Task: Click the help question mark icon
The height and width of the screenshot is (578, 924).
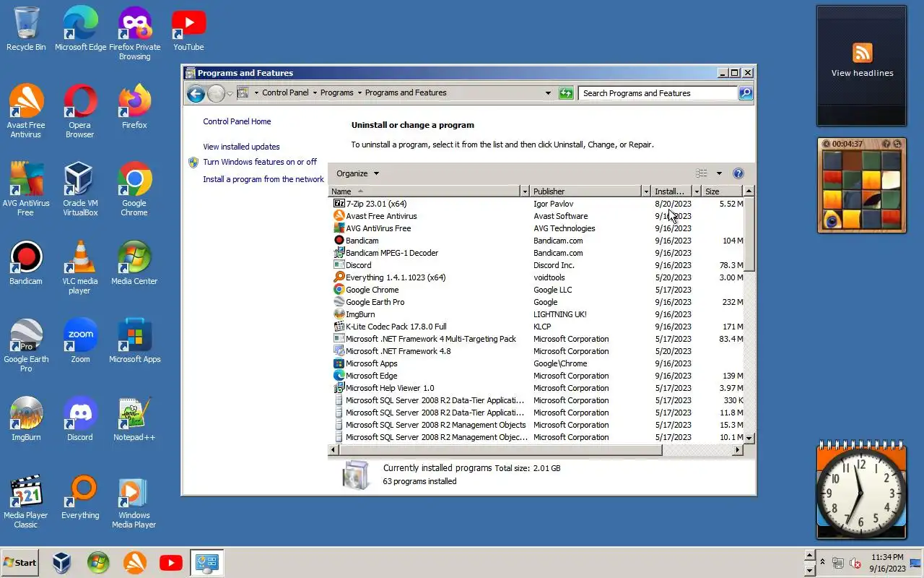Action: [738, 173]
